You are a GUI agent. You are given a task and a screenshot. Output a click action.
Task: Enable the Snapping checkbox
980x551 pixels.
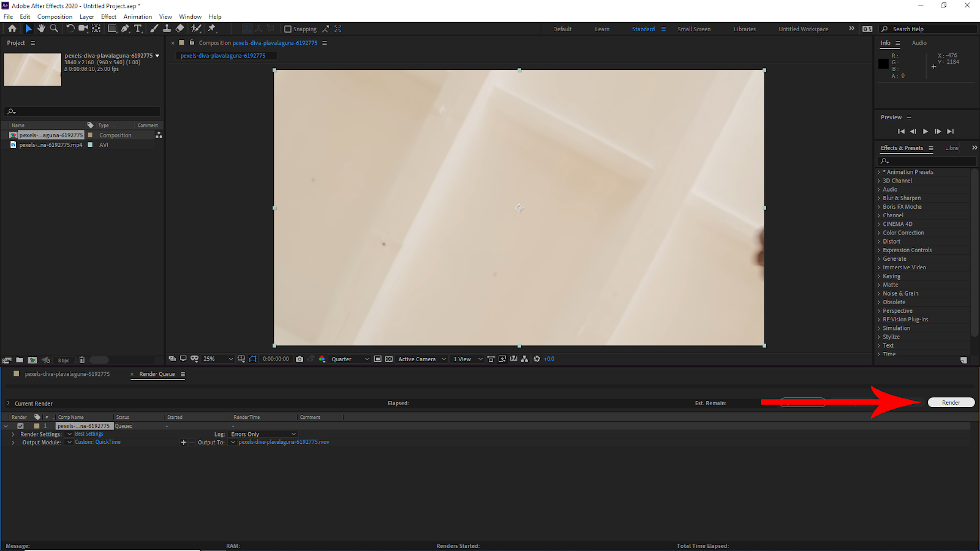pyautogui.click(x=288, y=29)
